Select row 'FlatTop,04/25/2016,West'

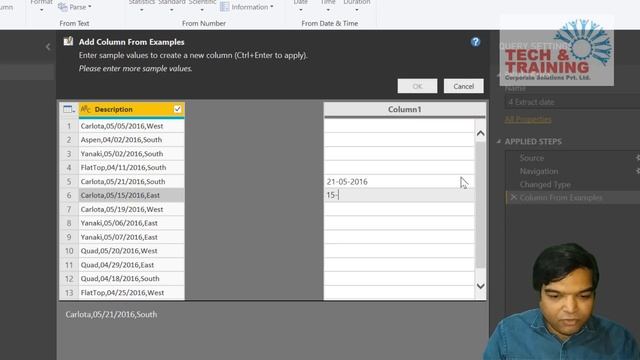131,293
